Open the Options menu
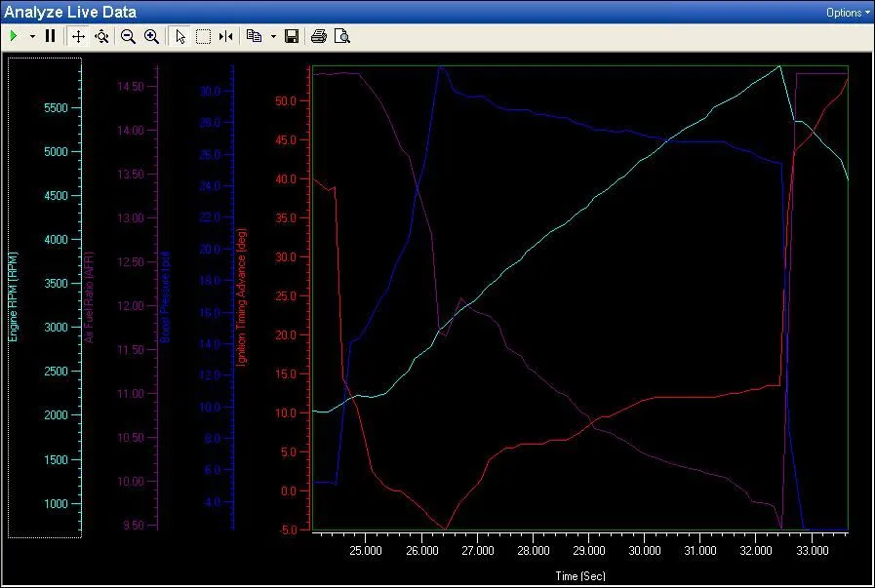Image resolution: width=875 pixels, height=588 pixels. (x=844, y=13)
